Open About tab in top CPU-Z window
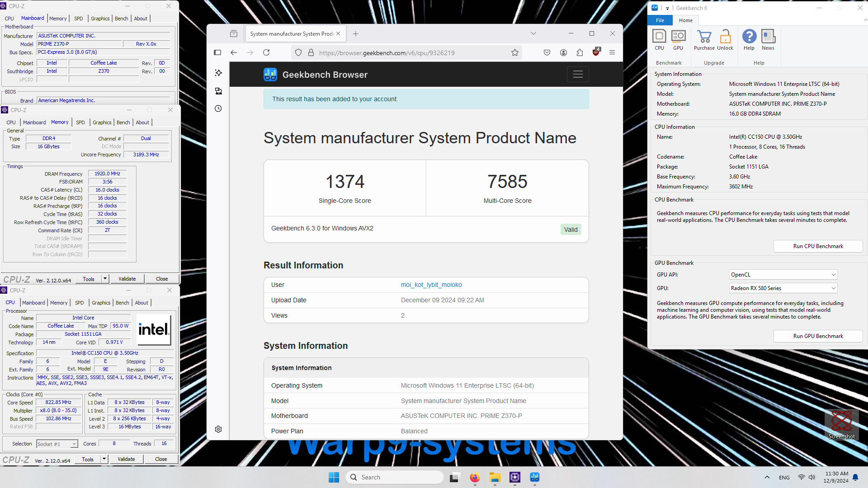The height and width of the screenshot is (488, 868). pos(141,19)
